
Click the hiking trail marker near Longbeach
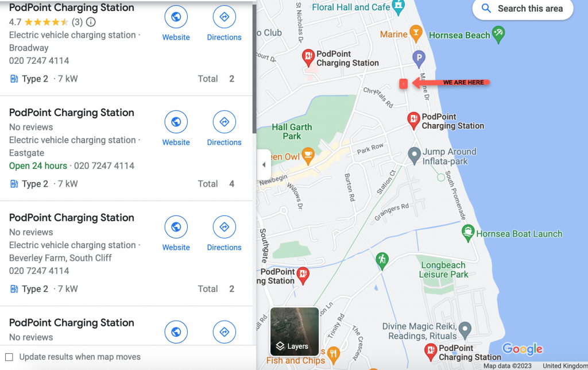(382, 261)
